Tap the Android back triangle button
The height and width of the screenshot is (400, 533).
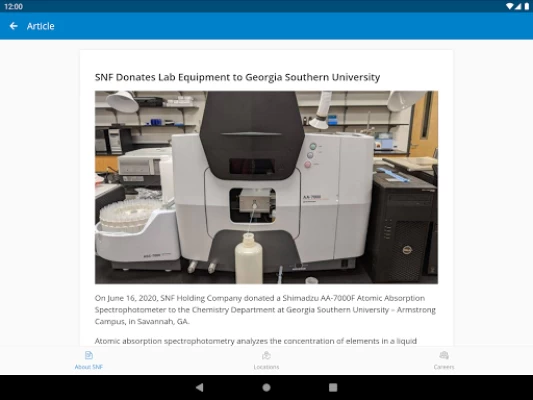click(200, 387)
